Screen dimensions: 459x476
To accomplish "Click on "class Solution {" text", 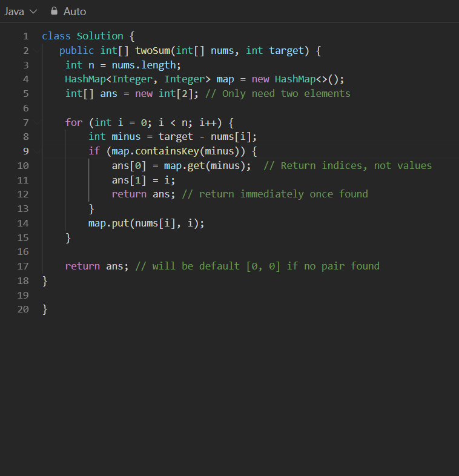I will tap(88, 36).
